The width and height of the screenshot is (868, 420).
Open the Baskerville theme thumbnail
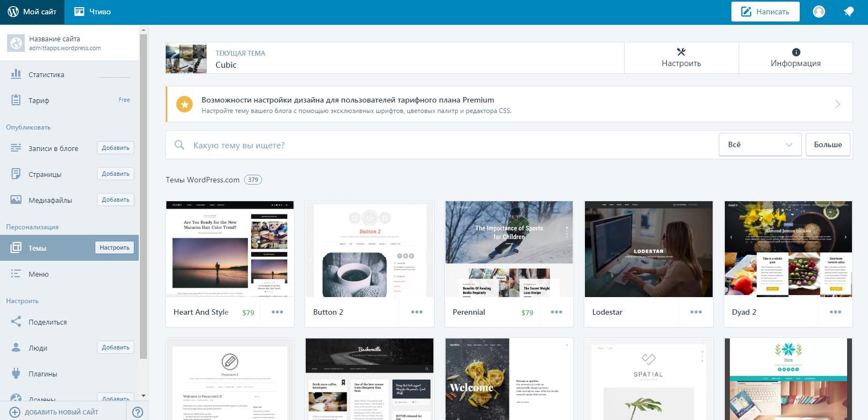[370, 379]
